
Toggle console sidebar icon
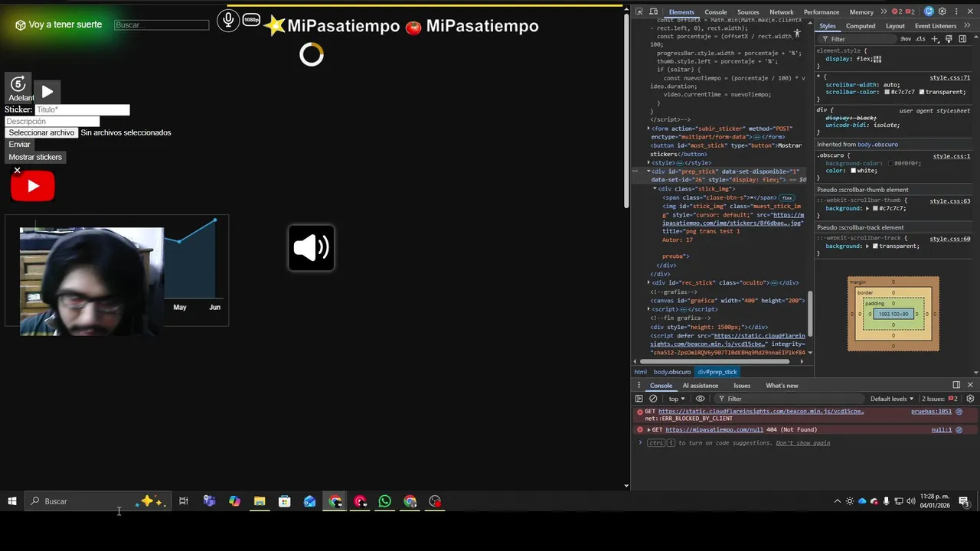[639, 399]
